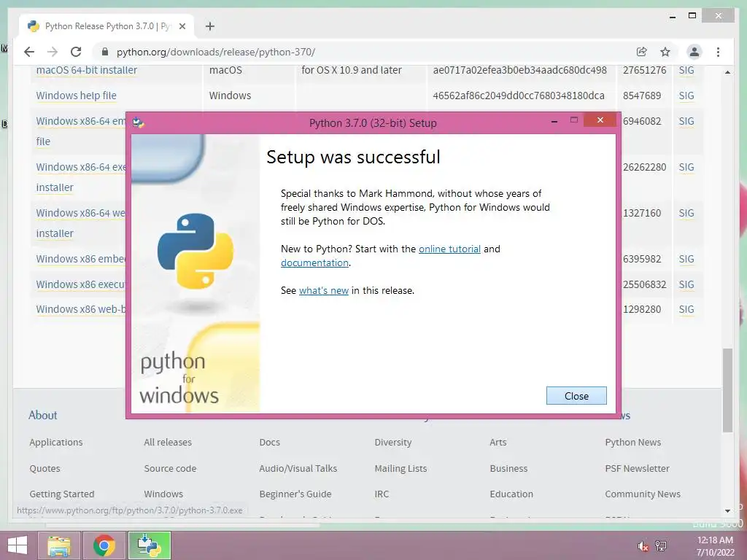The height and width of the screenshot is (560, 747).
Task: Open Windows help file link
Action: [76, 96]
